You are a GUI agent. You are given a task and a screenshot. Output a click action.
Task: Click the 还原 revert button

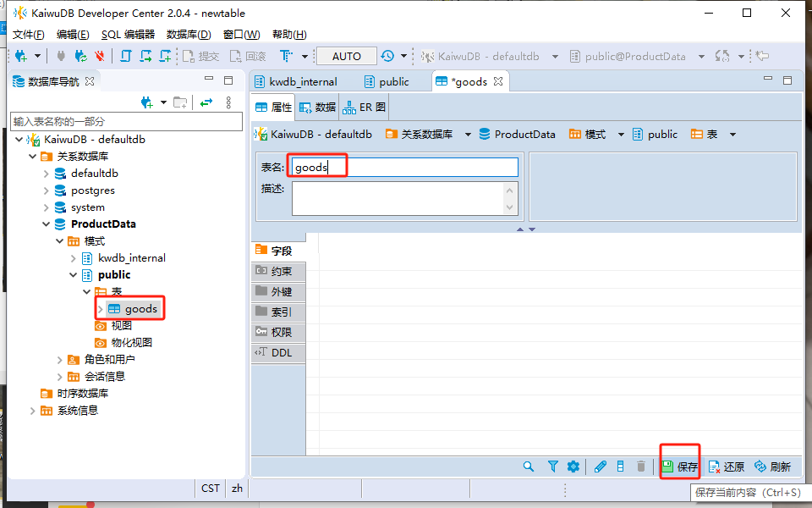(726, 467)
